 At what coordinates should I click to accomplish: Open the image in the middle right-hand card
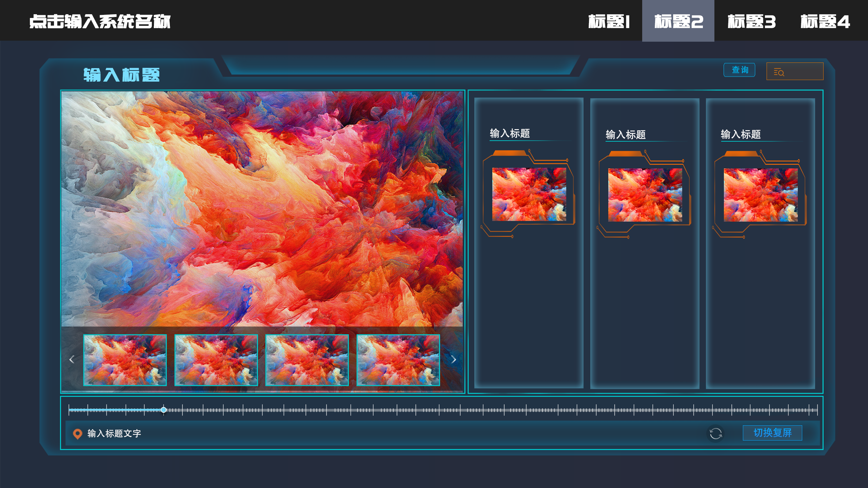click(x=645, y=195)
